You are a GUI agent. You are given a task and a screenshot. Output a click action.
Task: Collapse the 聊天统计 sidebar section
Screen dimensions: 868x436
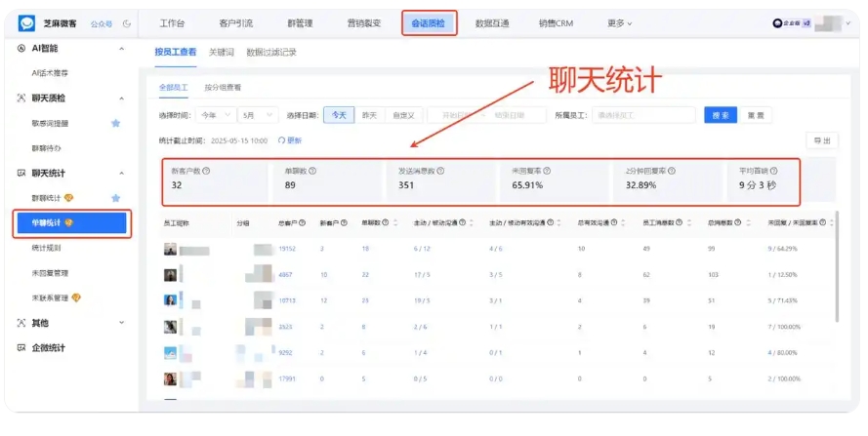click(122, 174)
